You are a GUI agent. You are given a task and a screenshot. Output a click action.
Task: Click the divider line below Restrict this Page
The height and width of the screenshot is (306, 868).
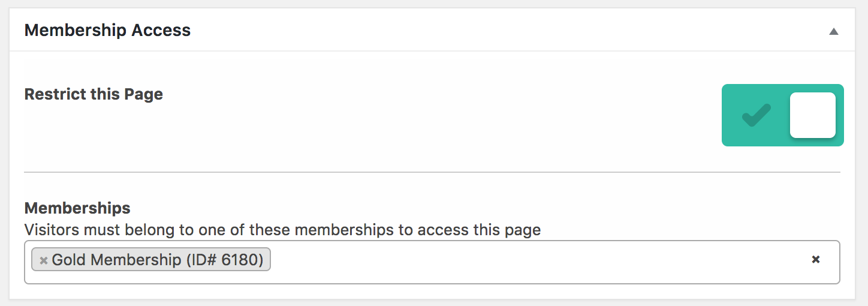tap(432, 172)
